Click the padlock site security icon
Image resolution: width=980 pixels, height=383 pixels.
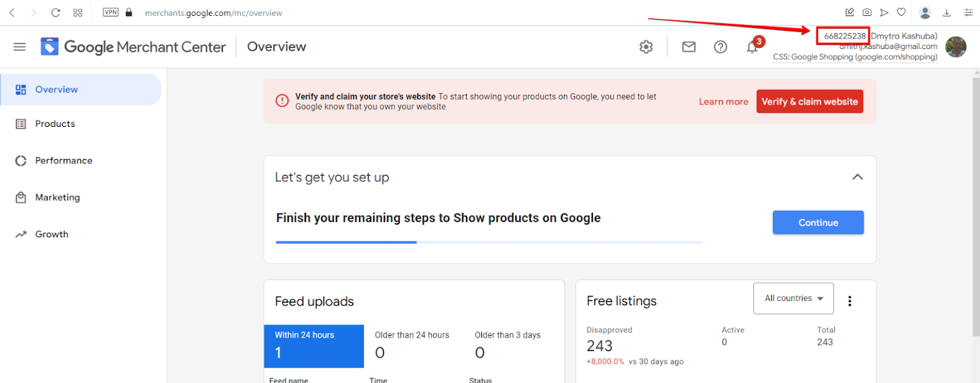tap(129, 12)
